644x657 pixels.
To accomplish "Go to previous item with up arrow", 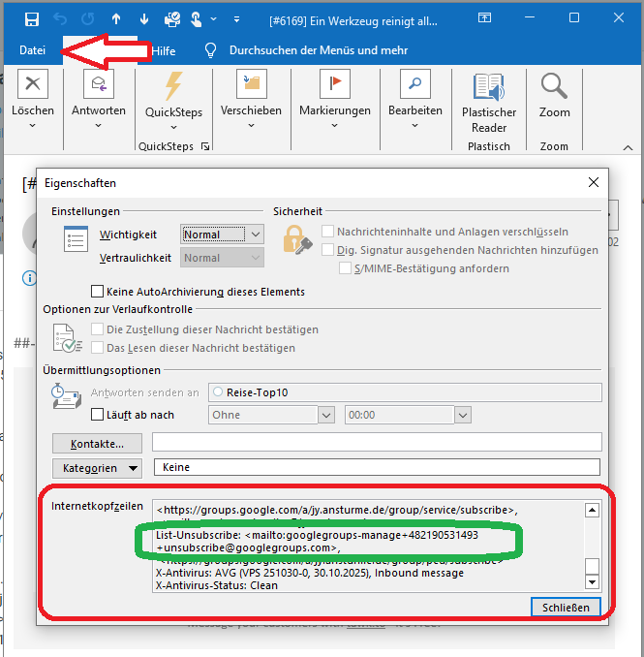I will [116, 18].
